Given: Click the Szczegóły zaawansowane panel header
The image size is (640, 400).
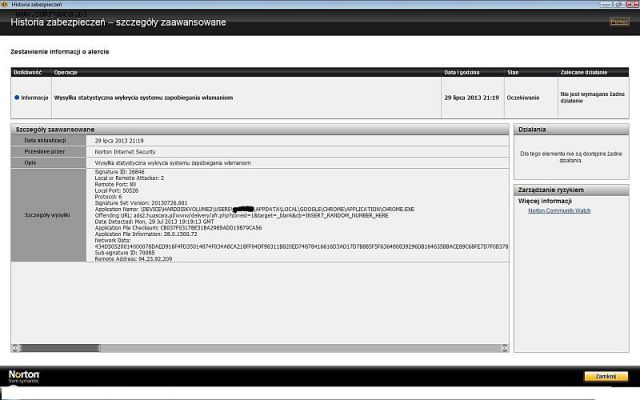Looking at the screenshot, I should click(x=260, y=129).
